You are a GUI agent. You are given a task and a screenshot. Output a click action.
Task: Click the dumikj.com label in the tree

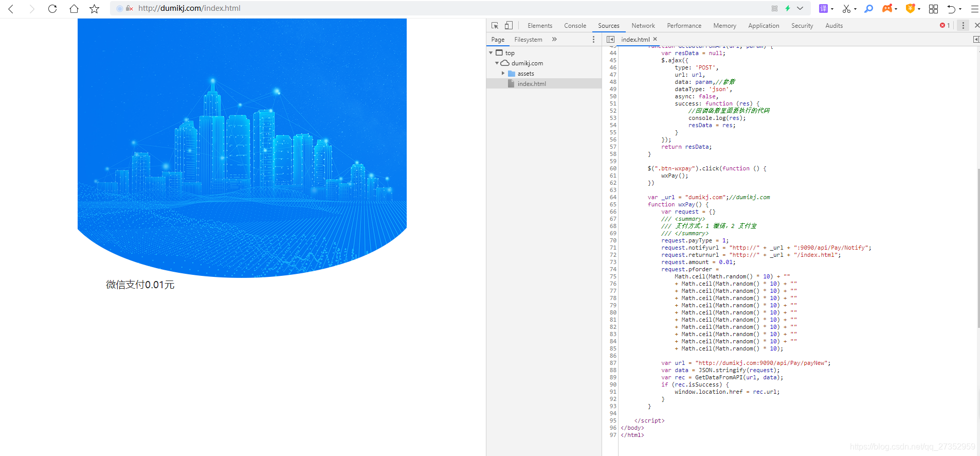(x=527, y=63)
